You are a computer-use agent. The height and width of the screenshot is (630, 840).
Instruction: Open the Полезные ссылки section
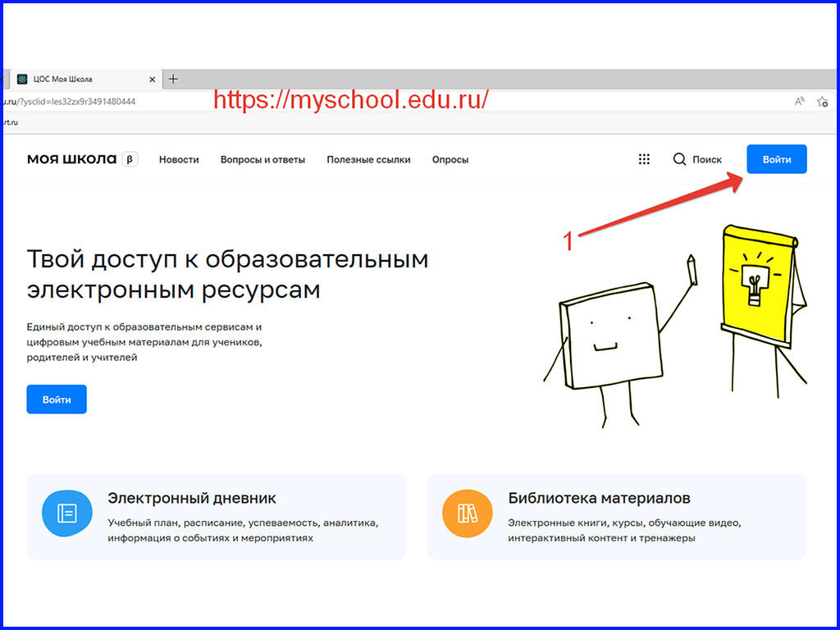[x=368, y=160]
